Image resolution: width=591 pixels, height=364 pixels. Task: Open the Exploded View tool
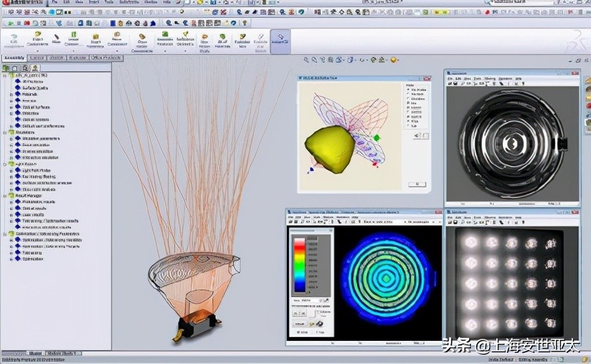coord(242,41)
